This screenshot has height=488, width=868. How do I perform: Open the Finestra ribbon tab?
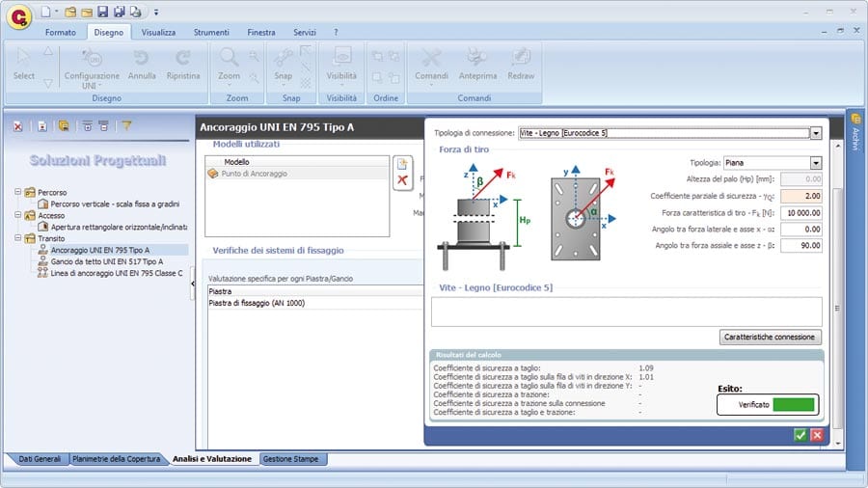pos(260,32)
